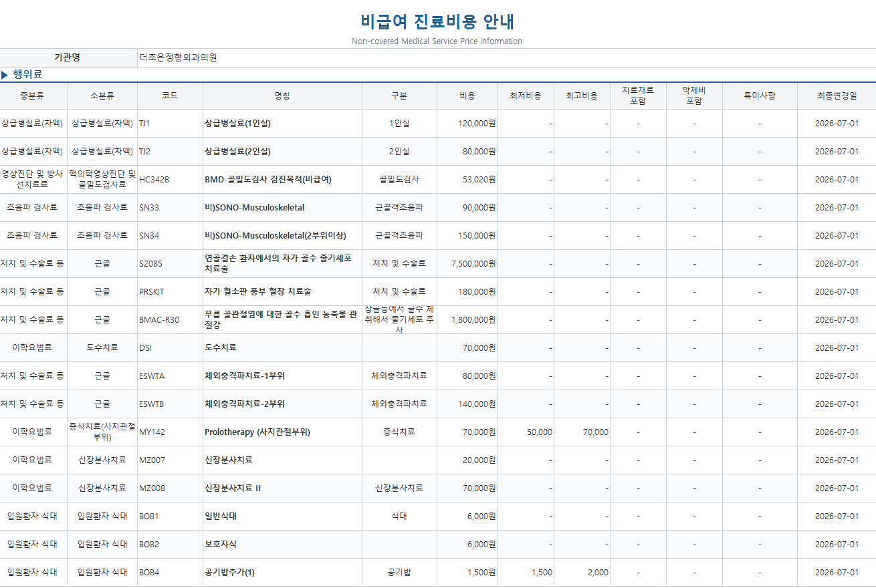This screenshot has height=588, width=876.
Task: Click the 1,500원 price cell
Action: point(467,573)
